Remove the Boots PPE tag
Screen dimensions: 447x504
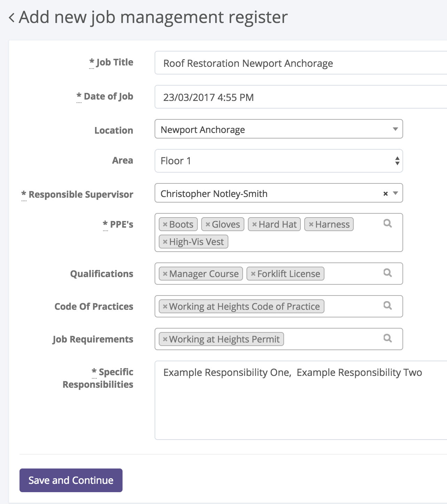165,225
